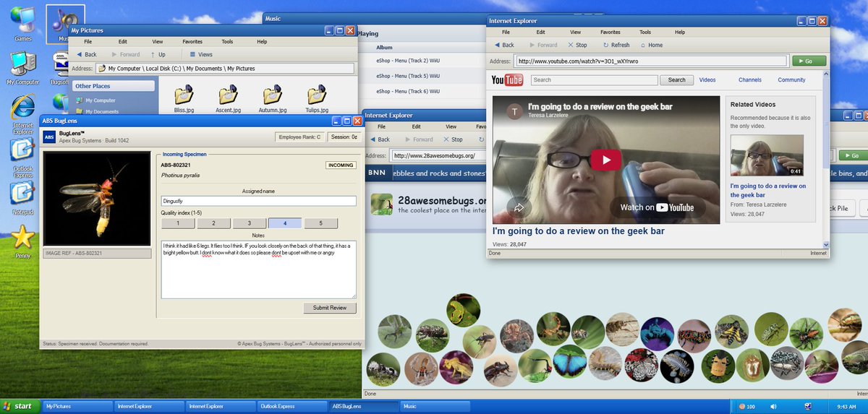Click the YouTube logo
The width and height of the screenshot is (868, 414).
point(507,80)
